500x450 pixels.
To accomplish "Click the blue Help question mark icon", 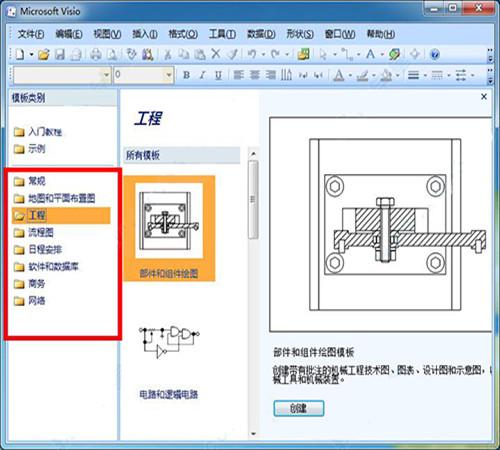I will click(x=435, y=54).
